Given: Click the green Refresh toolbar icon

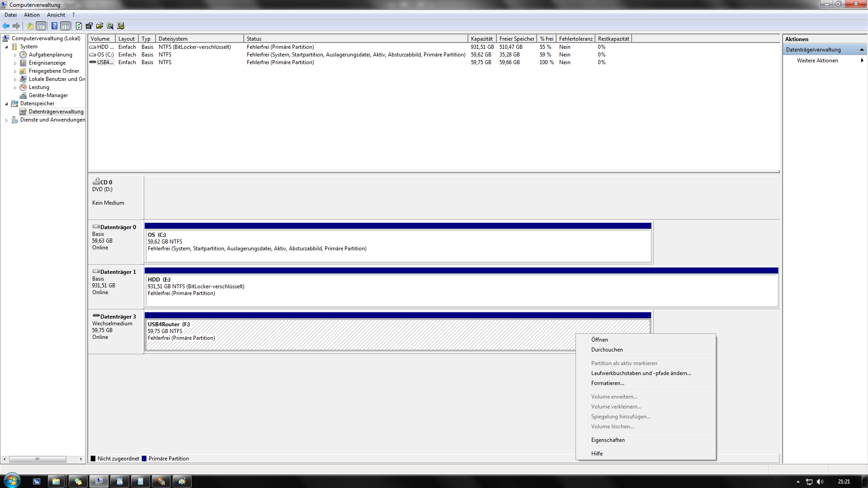Looking at the screenshot, I should pos(79,26).
